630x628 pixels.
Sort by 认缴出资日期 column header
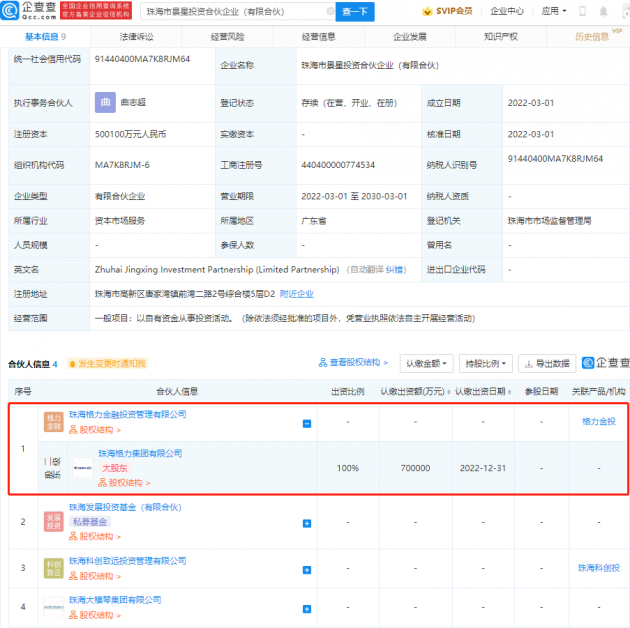coord(483,391)
